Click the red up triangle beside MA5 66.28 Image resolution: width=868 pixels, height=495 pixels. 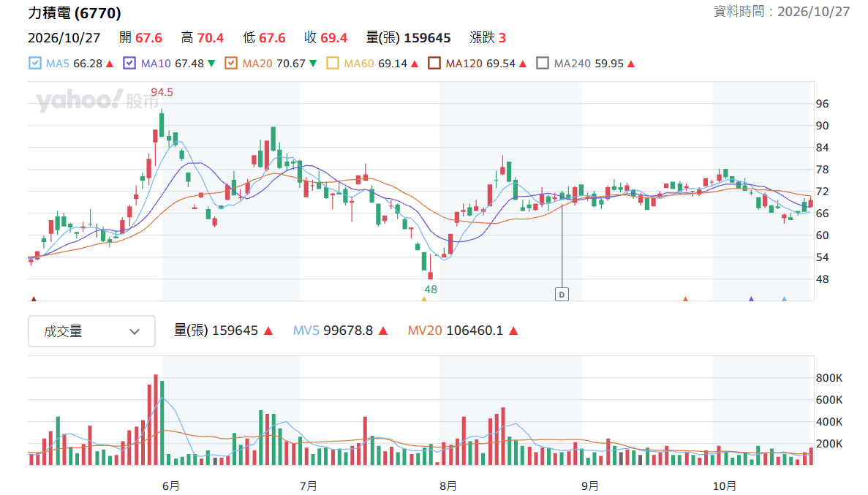(110, 64)
